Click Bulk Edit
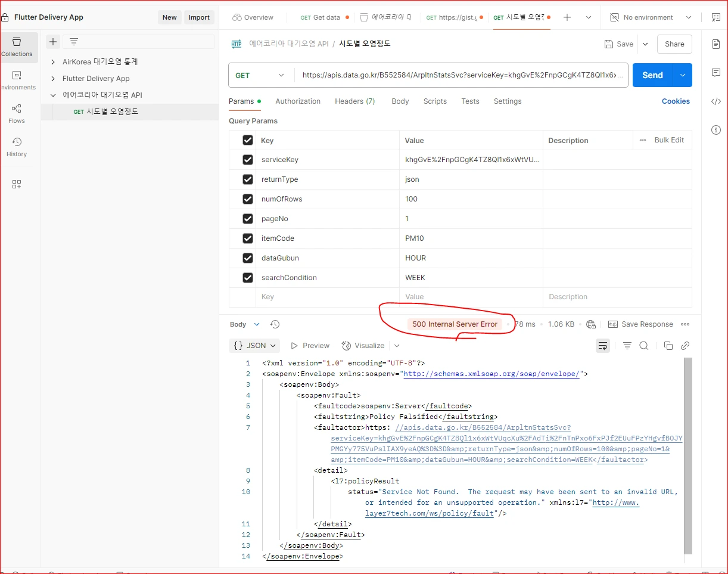Viewport: 728px width, 574px height. (x=669, y=140)
